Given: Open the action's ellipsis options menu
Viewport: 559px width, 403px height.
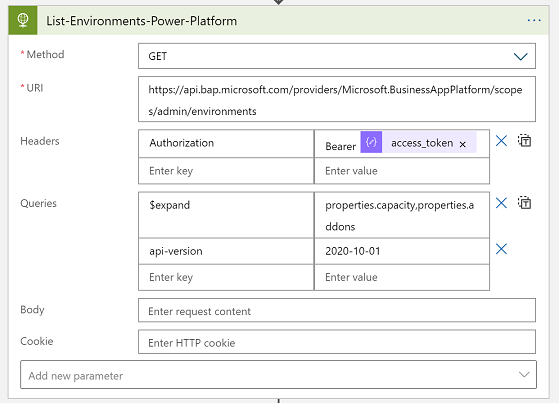Looking at the screenshot, I should coord(534,20).
